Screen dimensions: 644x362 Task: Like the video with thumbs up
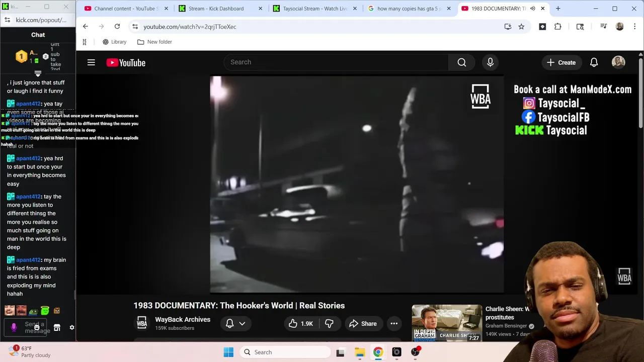click(301, 323)
